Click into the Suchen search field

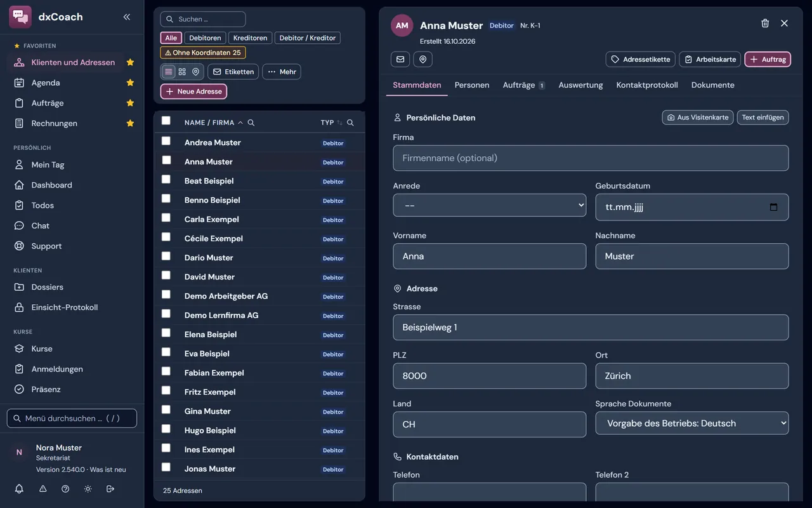(x=203, y=19)
